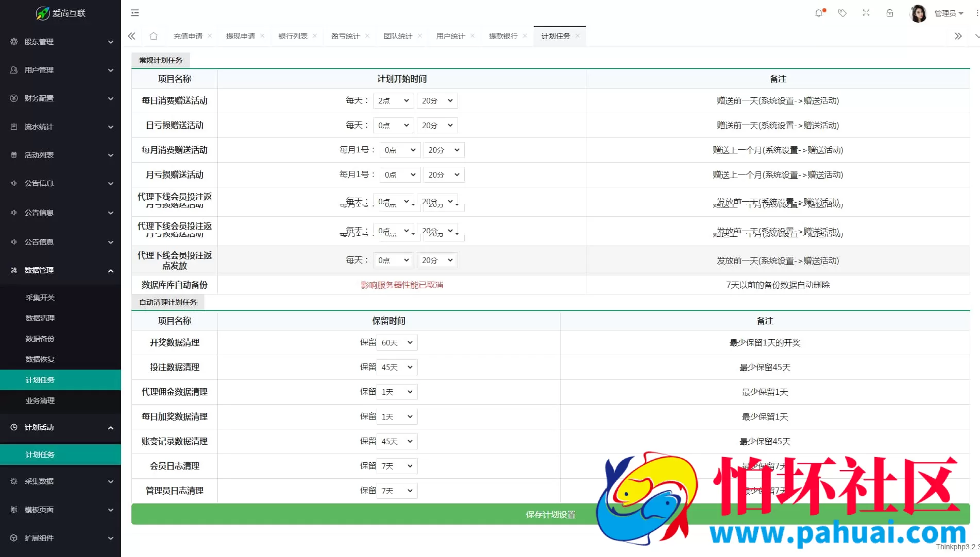The width and height of the screenshot is (980, 557).
Task: Expand the 用户管理 menu chevron
Action: coord(110,70)
